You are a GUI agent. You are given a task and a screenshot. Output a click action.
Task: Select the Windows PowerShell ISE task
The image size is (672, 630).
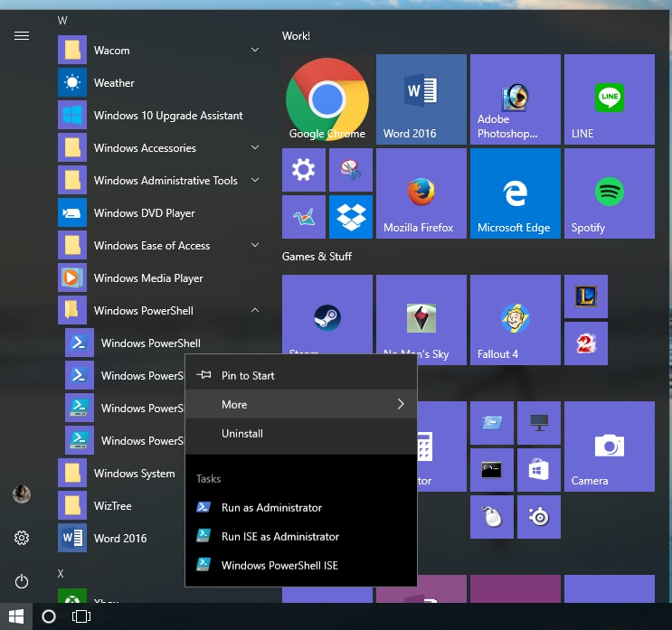pyautogui.click(x=301, y=565)
